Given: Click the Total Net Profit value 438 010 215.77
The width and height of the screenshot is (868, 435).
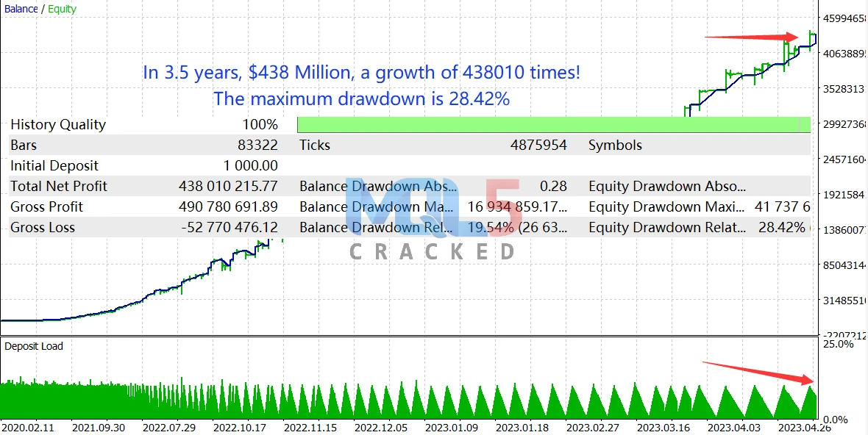Looking at the screenshot, I should (228, 187).
